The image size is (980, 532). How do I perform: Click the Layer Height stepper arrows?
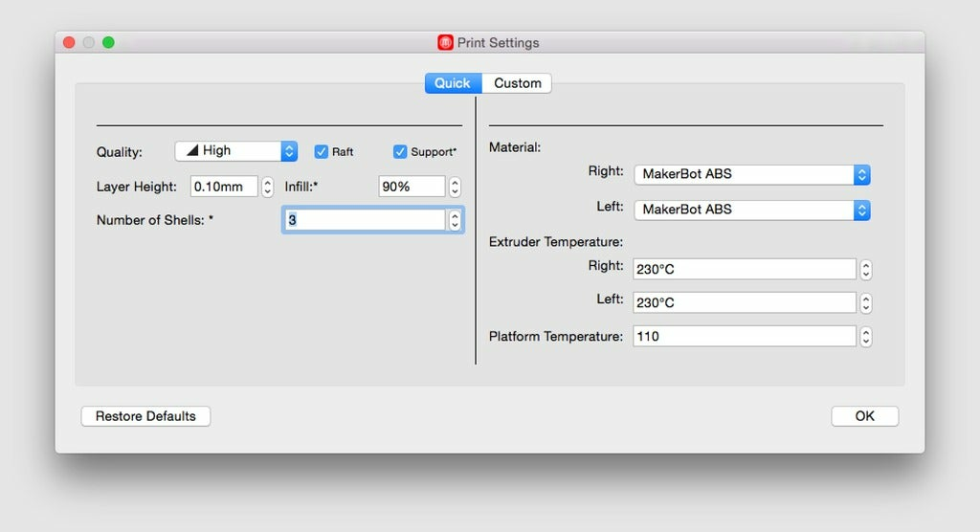click(x=268, y=187)
